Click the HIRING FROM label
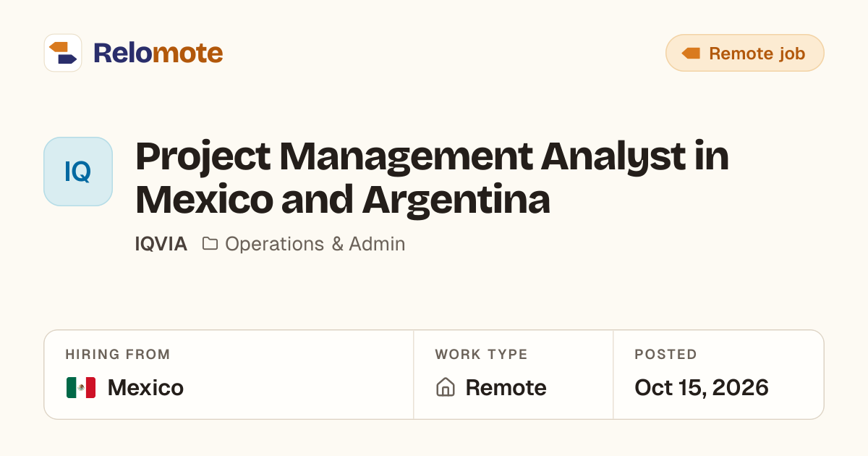The width and height of the screenshot is (868, 456). pos(118,355)
